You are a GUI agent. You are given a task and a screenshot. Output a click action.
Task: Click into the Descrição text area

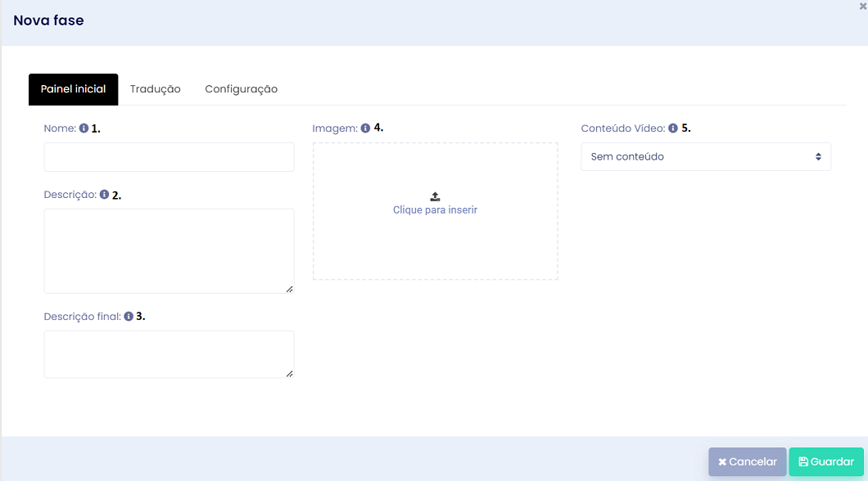169,251
